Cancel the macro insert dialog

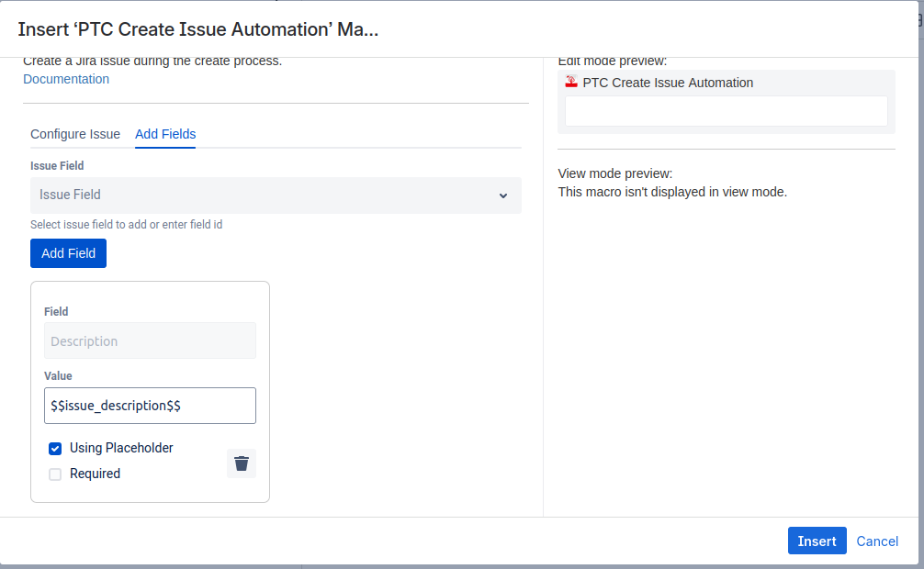[877, 541]
